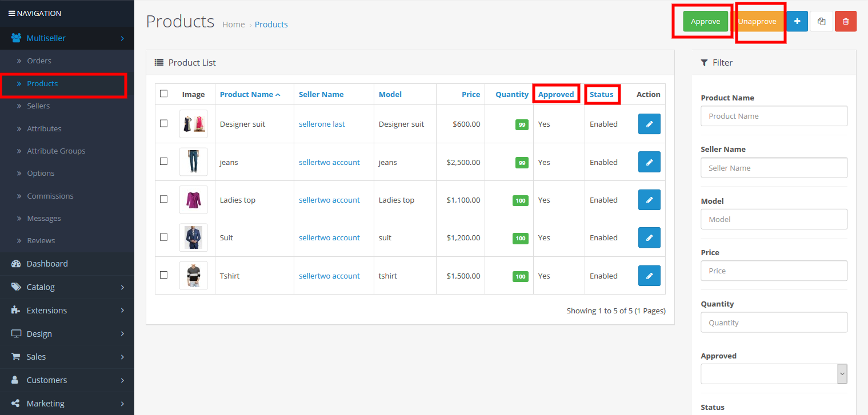The image size is (868, 415).
Task: Check the jeans row checkbox
Action: coord(164,162)
